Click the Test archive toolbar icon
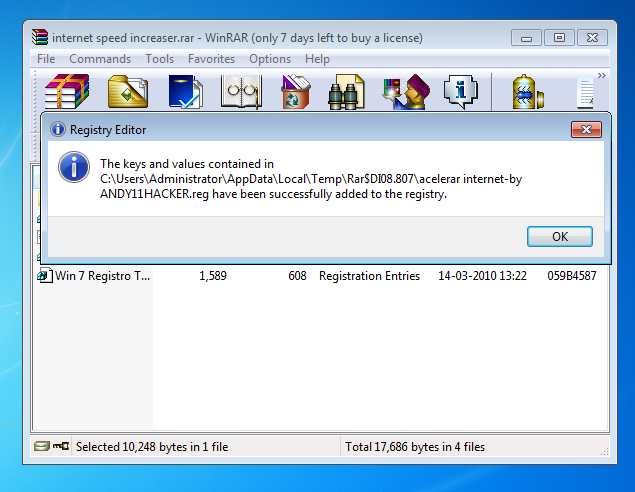Screen dimensions: 635x492 [185, 92]
